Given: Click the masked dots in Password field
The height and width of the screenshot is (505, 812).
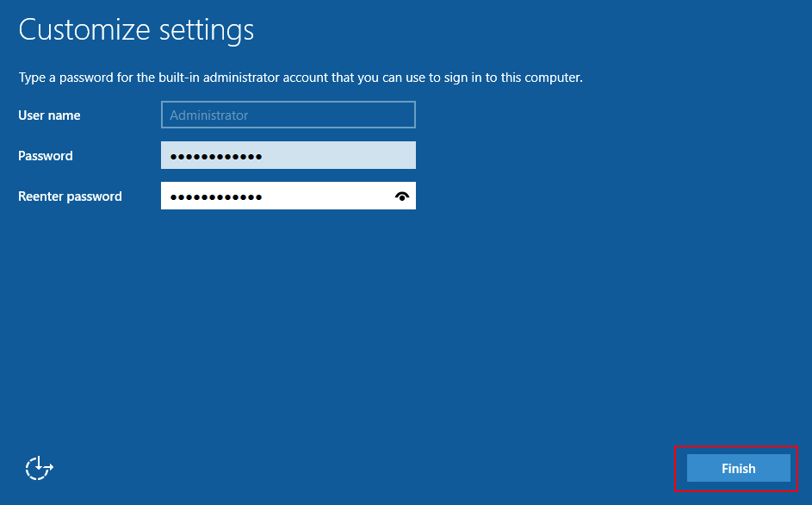Looking at the screenshot, I should (216, 157).
